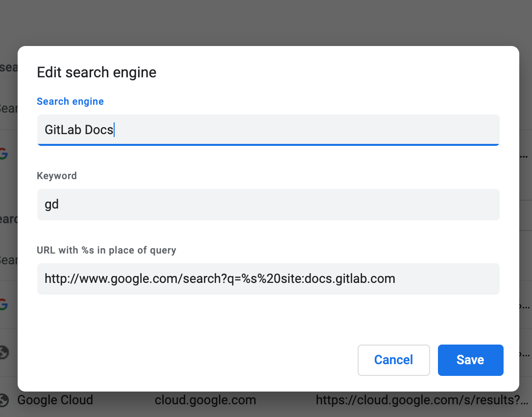This screenshot has width=532, height=417.
Task: Click the Keyword field containing gd
Action: [x=268, y=205]
